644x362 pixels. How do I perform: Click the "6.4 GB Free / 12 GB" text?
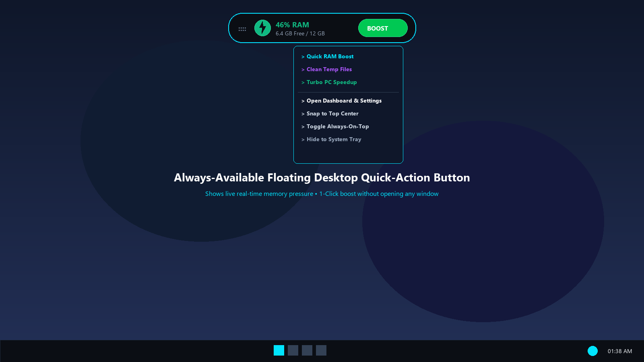(300, 34)
